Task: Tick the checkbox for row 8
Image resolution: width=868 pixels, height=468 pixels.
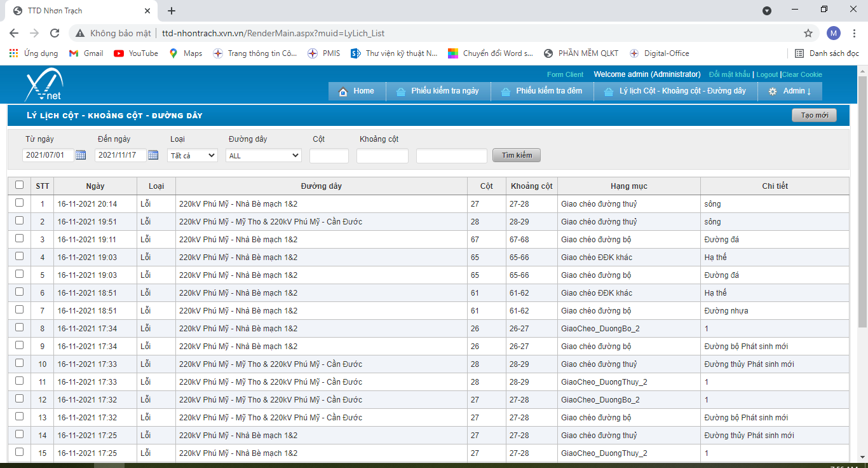Action: [x=19, y=327]
